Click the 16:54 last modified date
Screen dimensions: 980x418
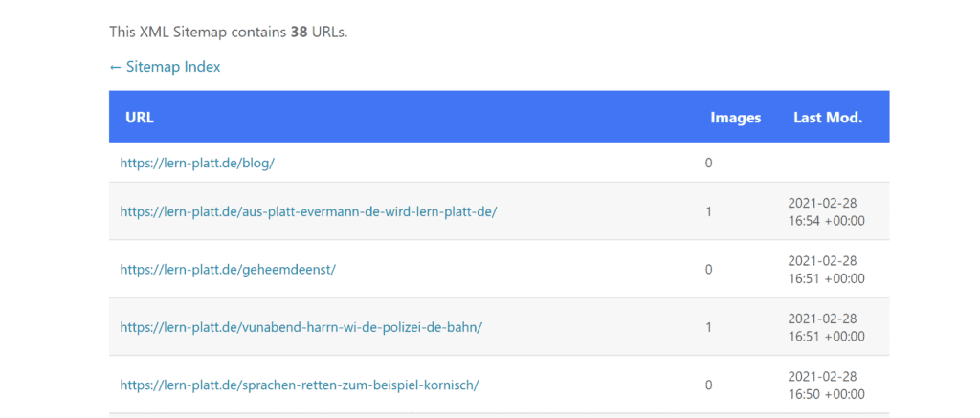pyautogui.click(x=826, y=211)
